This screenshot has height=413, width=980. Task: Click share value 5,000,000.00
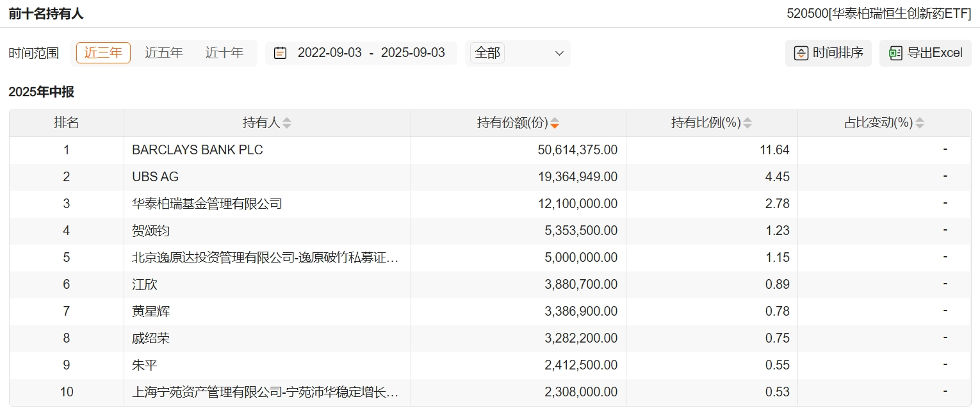coord(582,257)
